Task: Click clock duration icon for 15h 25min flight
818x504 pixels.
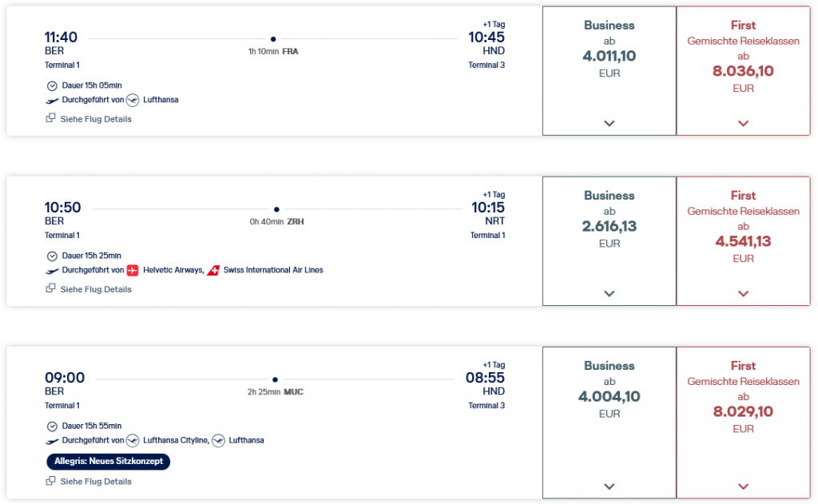Action: click(52, 256)
